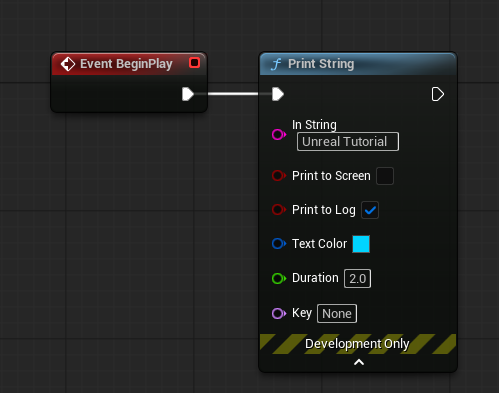
Task: Click the Duration label
Action: (315, 278)
